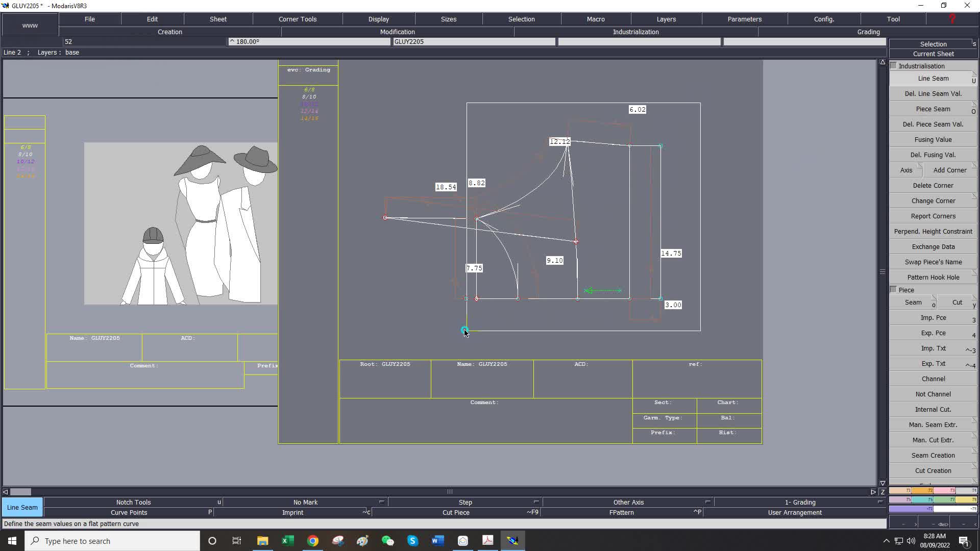Select the teal T6 color swatch

(922, 499)
